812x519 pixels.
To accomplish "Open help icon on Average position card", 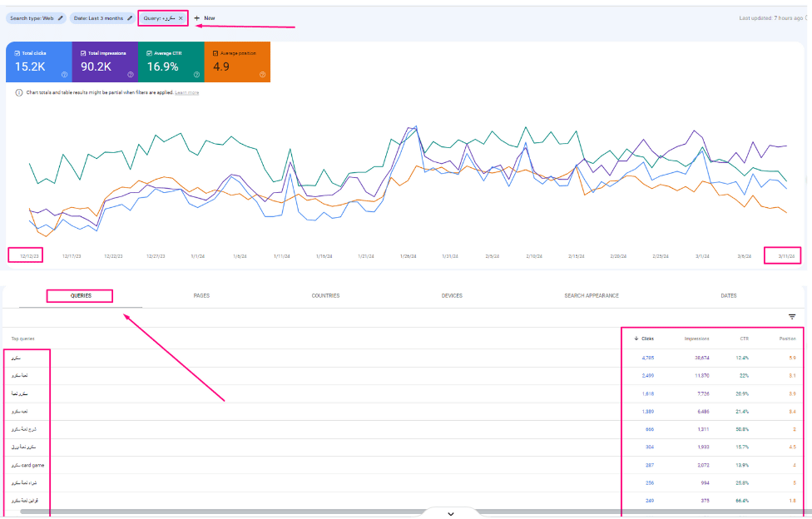I will pyautogui.click(x=263, y=75).
